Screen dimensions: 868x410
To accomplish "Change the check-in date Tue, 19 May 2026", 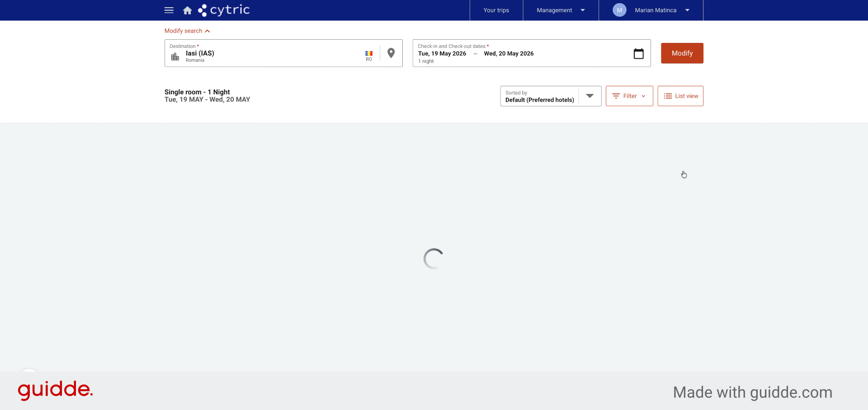I will (442, 53).
